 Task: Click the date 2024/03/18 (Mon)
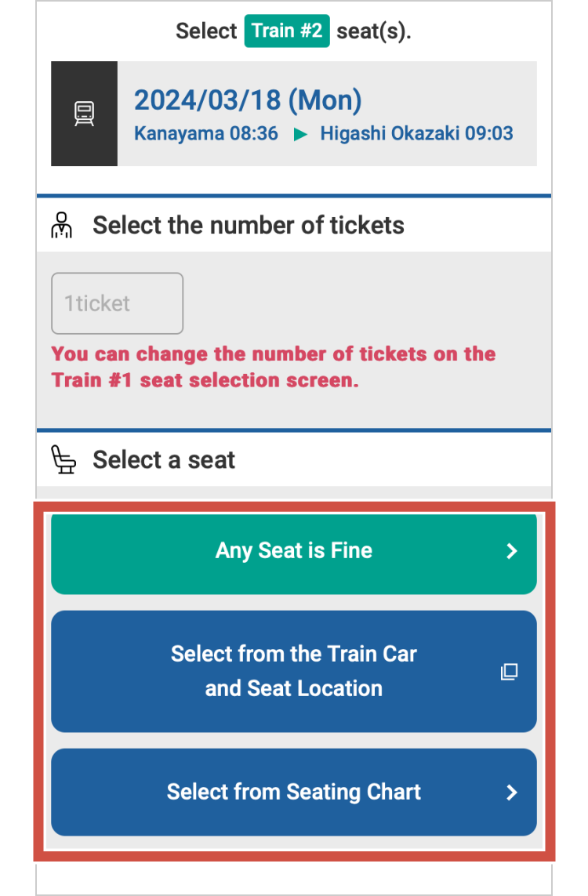(x=248, y=100)
